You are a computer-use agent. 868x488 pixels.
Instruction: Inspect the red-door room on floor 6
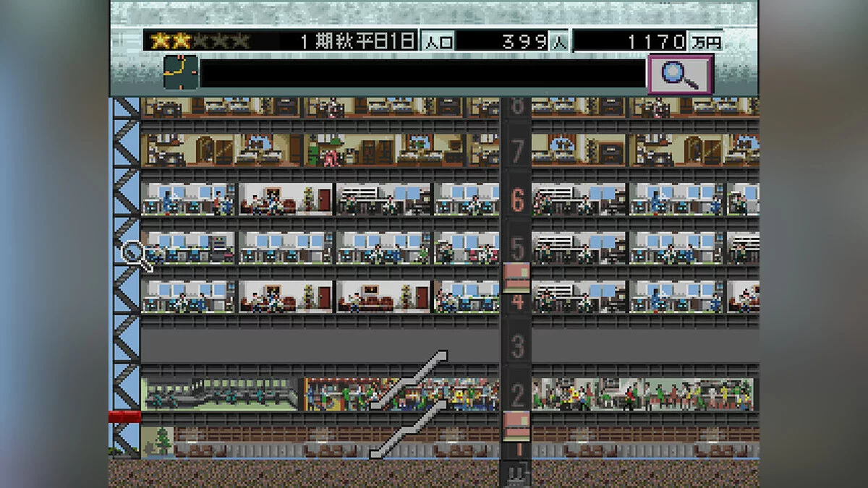(x=286, y=199)
